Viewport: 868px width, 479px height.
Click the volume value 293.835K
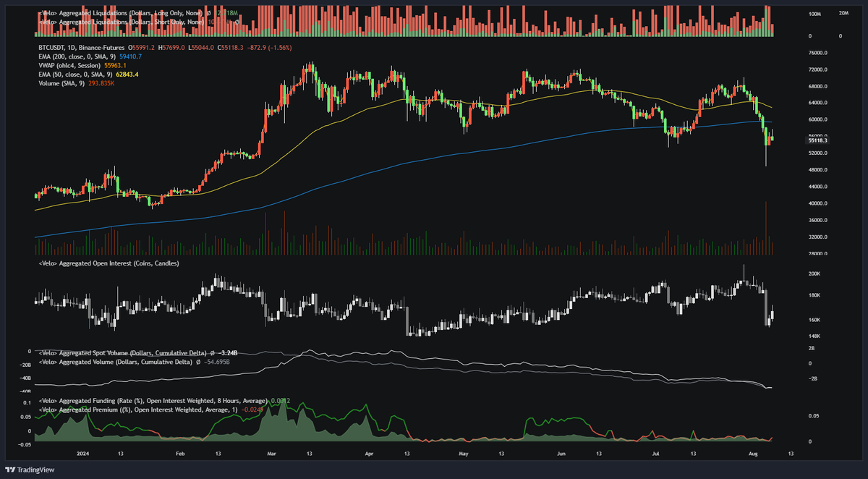click(103, 84)
